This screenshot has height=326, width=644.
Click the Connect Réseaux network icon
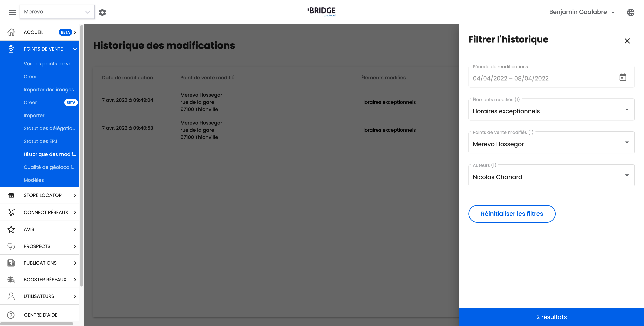coord(11,212)
